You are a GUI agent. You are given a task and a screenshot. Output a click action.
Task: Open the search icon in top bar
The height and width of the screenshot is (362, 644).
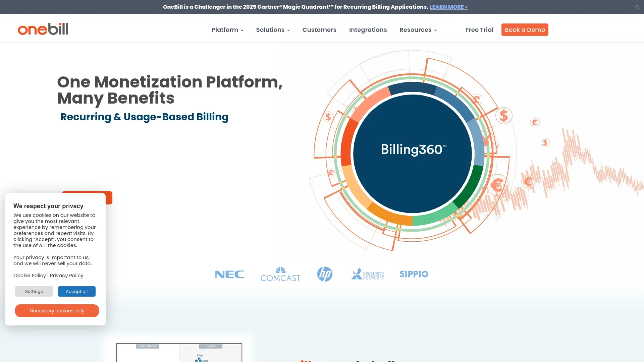637,7
